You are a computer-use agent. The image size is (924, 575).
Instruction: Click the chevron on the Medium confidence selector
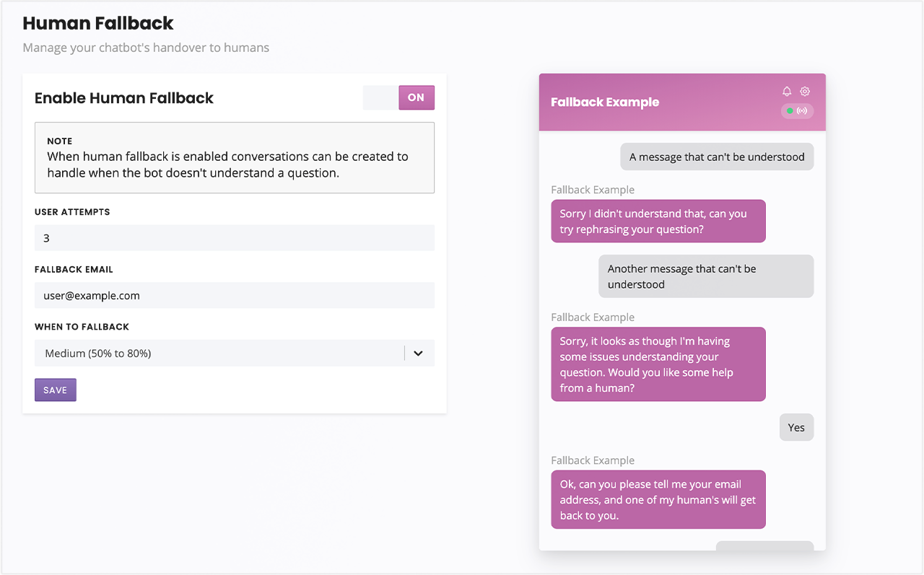pyautogui.click(x=417, y=353)
